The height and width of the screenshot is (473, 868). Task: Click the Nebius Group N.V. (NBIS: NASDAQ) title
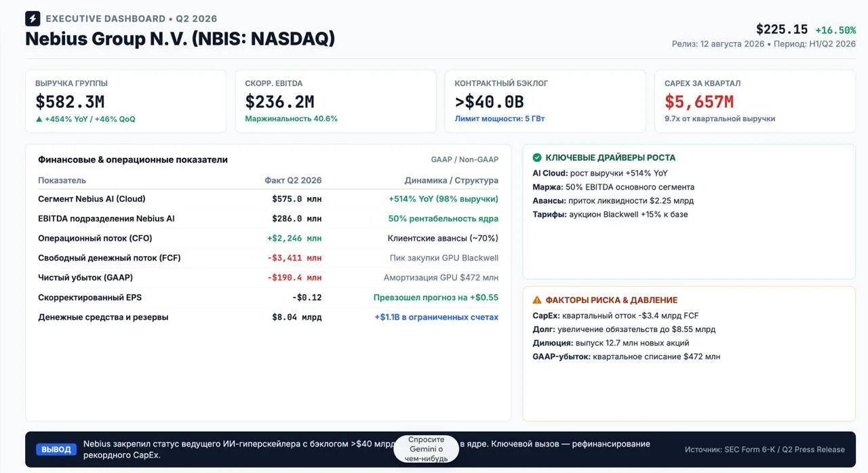[x=180, y=39]
